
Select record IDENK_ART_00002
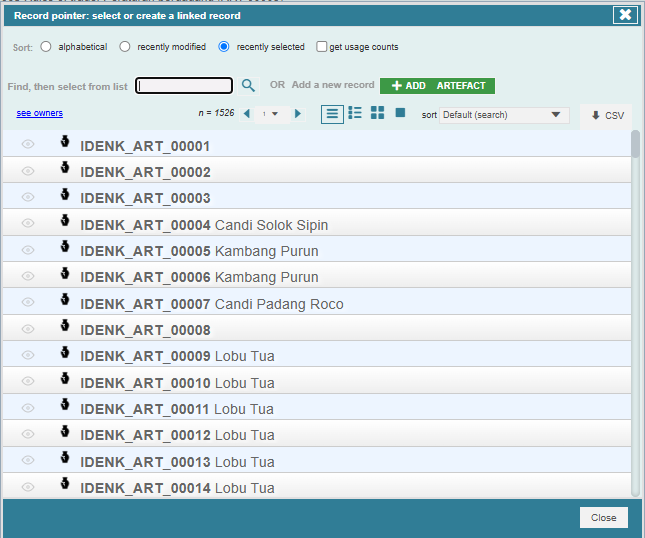click(317, 170)
